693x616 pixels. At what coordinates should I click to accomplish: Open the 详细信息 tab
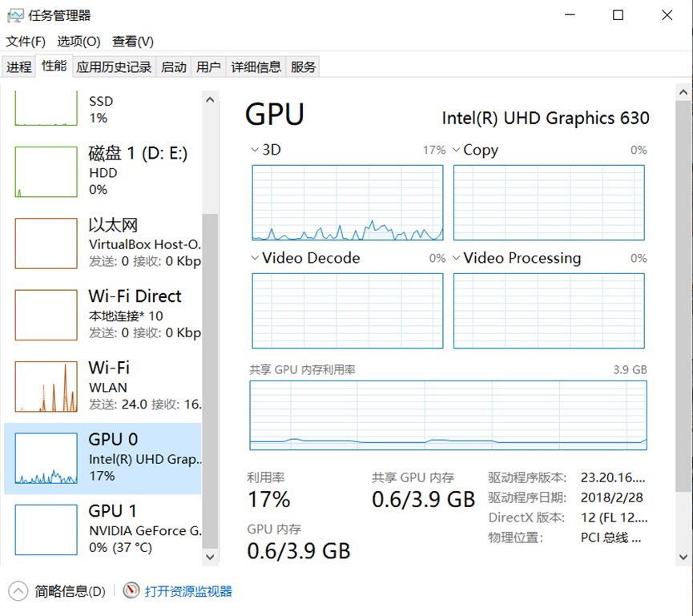[x=256, y=66]
